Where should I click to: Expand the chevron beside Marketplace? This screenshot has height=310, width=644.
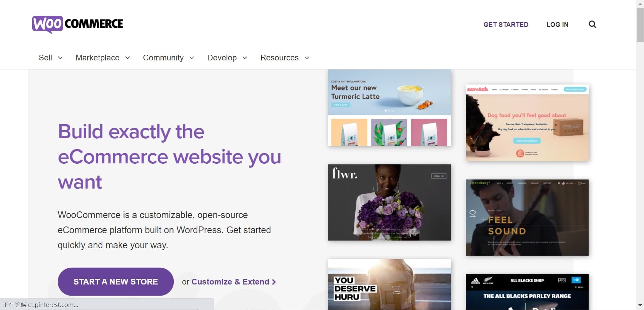click(128, 58)
